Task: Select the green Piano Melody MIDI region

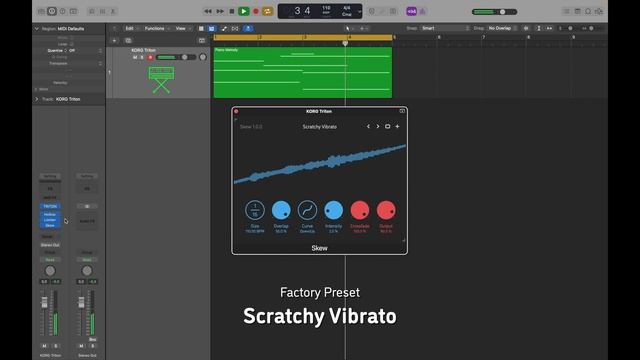Action: (x=302, y=72)
